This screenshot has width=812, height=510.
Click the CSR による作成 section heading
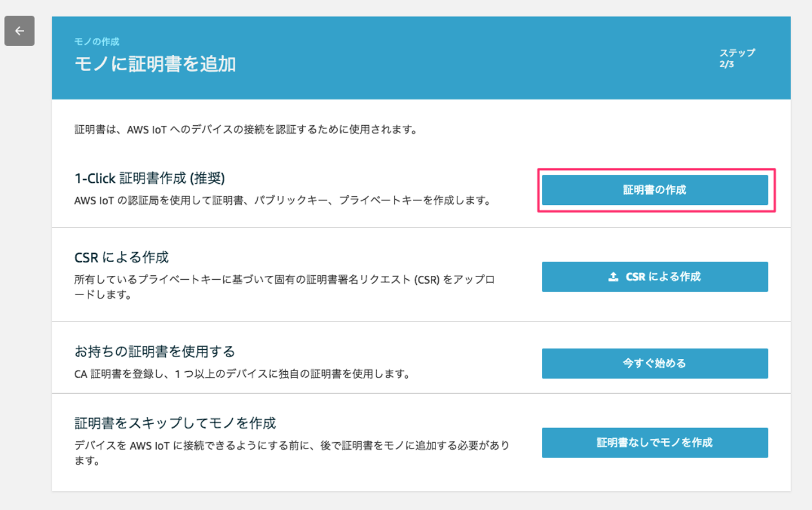121,257
